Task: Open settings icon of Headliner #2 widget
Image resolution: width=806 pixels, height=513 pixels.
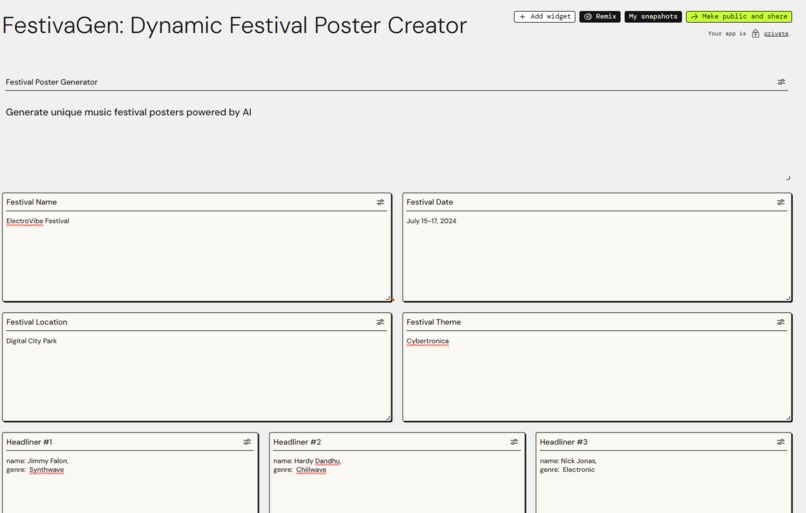Action: click(x=514, y=442)
